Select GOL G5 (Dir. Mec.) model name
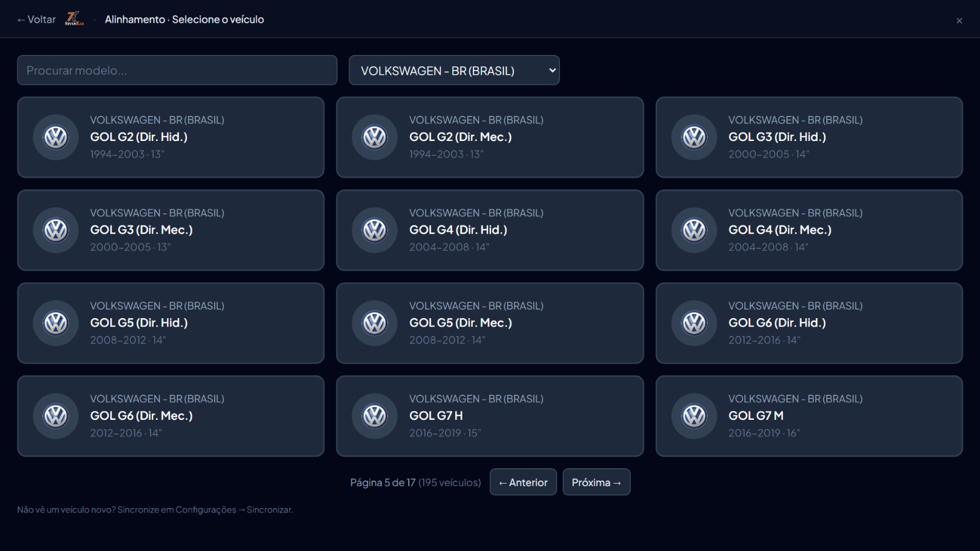 [x=461, y=323]
